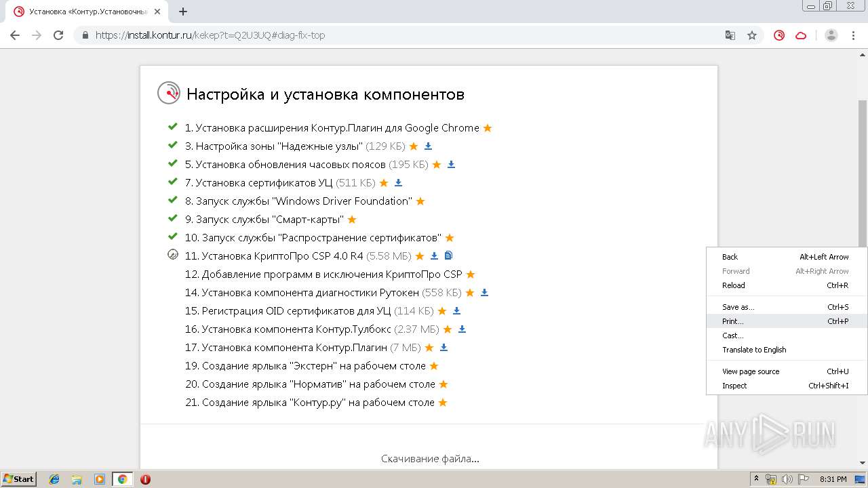The width and height of the screenshot is (868, 488).
Task: Open media player icon in taskbar
Action: click(x=100, y=479)
